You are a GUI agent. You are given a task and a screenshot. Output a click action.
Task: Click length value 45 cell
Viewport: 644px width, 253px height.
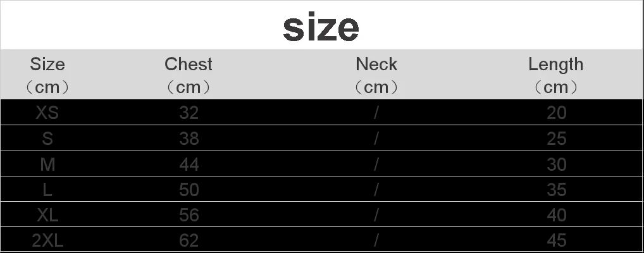click(x=556, y=240)
